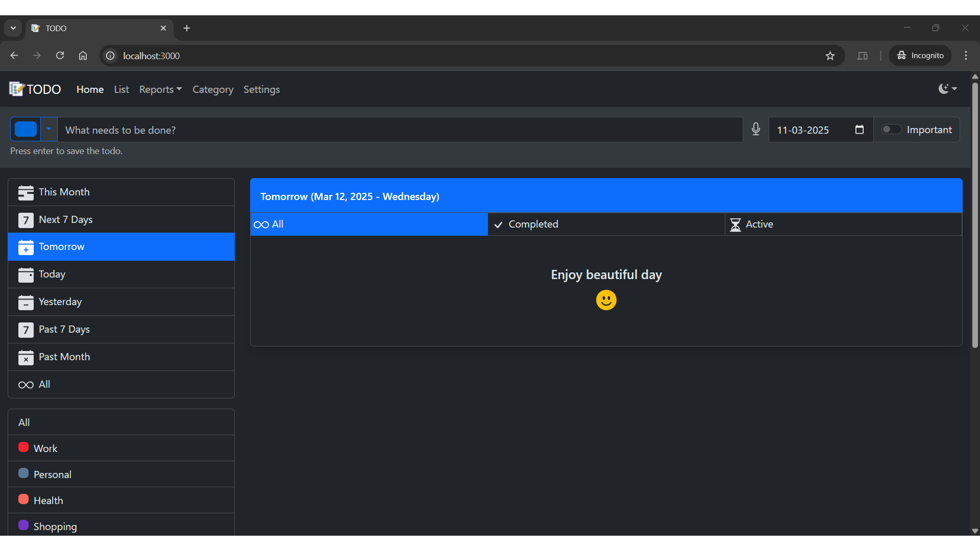
Task: Click the blue category color swatch
Action: point(26,130)
